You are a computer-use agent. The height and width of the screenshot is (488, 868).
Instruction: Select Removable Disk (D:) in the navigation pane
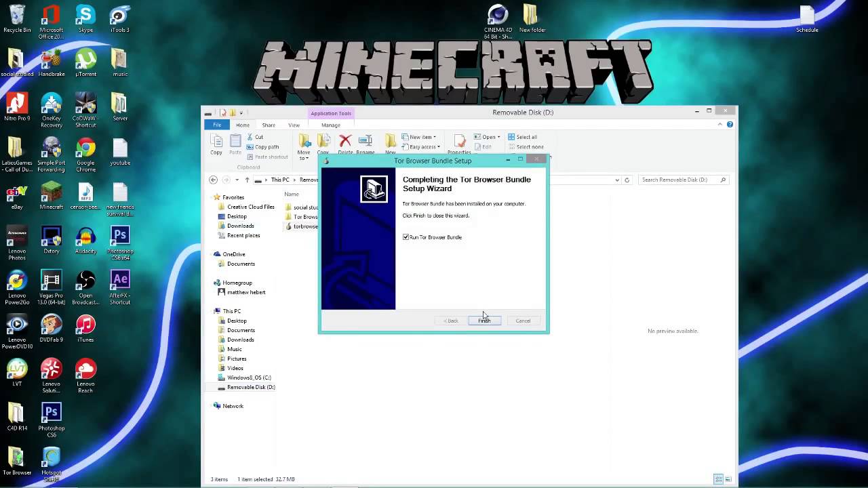click(246, 387)
